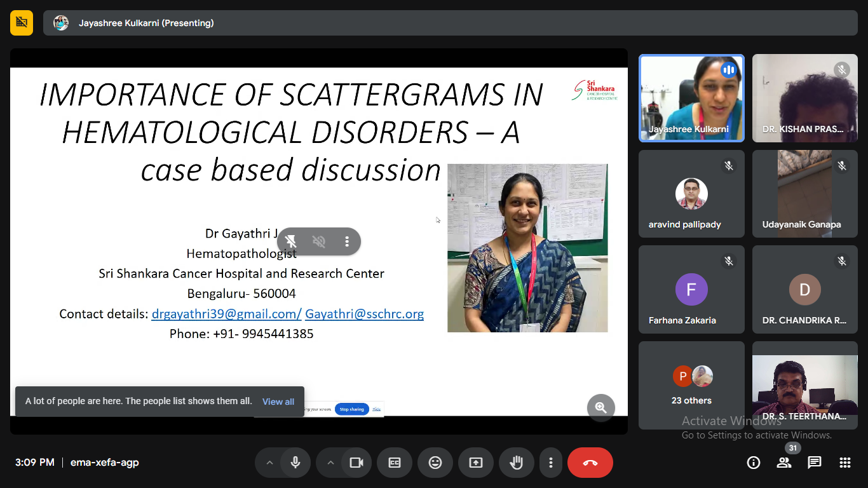This screenshot has height=488, width=868.
Task: Click the Stop sharing button
Action: pyautogui.click(x=351, y=409)
